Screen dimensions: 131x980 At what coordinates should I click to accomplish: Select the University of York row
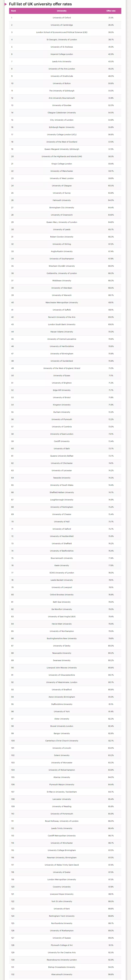tap(65, 711)
